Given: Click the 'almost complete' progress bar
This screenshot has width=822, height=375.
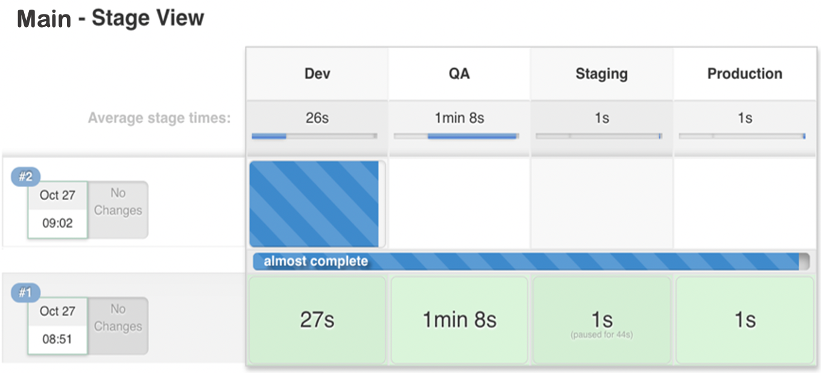Looking at the screenshot, I should tap(531, 261).
